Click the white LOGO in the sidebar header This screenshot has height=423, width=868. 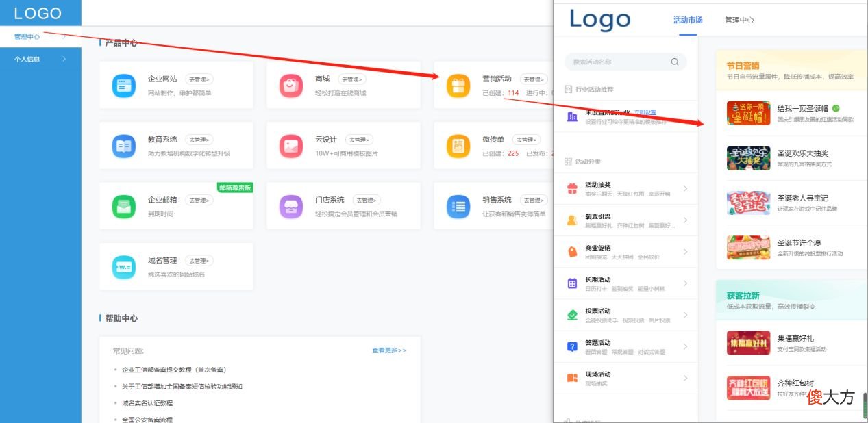click(x=38, y=13)
